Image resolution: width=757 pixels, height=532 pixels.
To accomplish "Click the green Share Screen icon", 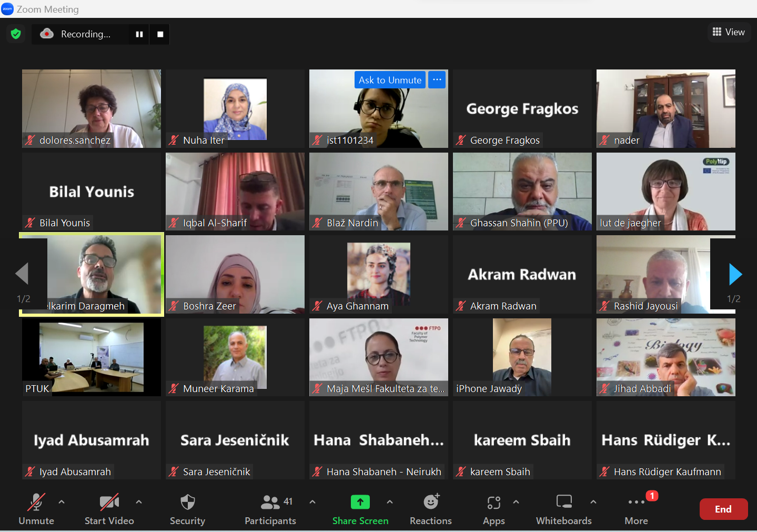I will coord(360,502).
